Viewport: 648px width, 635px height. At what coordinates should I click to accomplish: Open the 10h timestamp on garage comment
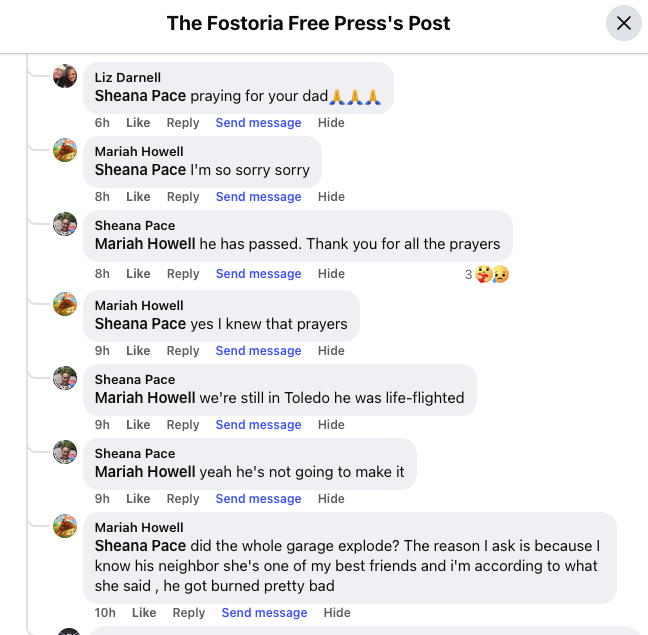tap(105, 613)
